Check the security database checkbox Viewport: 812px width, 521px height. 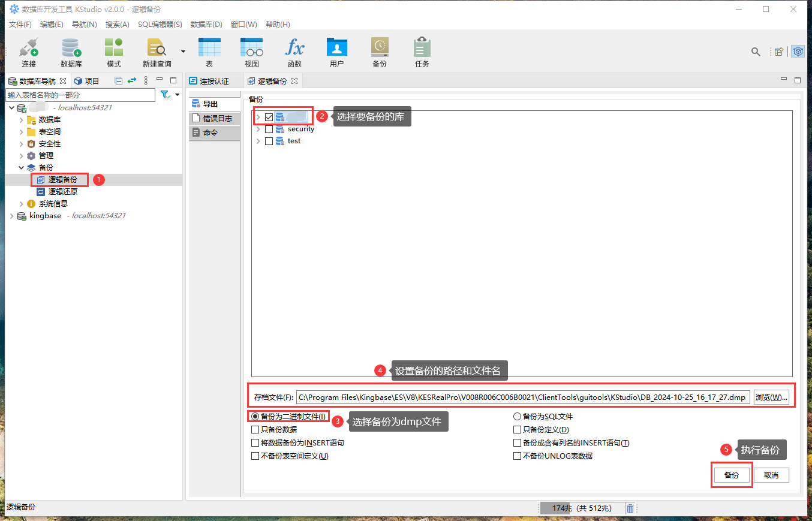[x=269, y=129]
